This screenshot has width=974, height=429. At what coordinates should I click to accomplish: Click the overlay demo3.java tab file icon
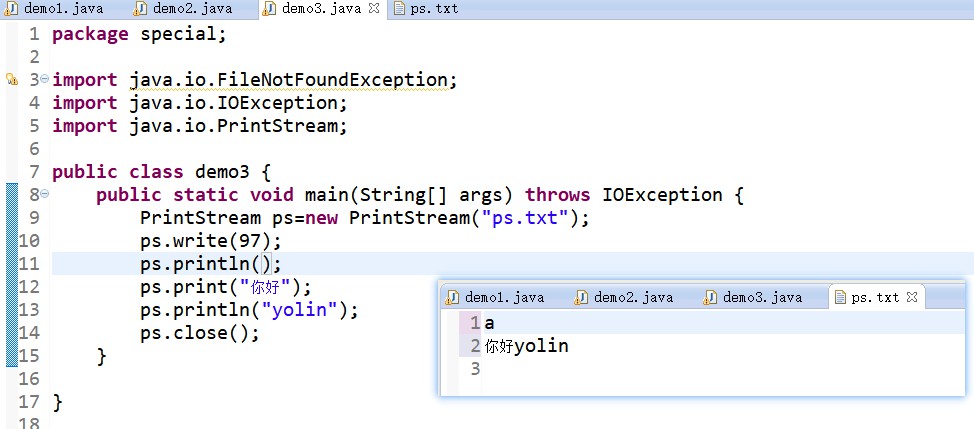click(710, 297)
